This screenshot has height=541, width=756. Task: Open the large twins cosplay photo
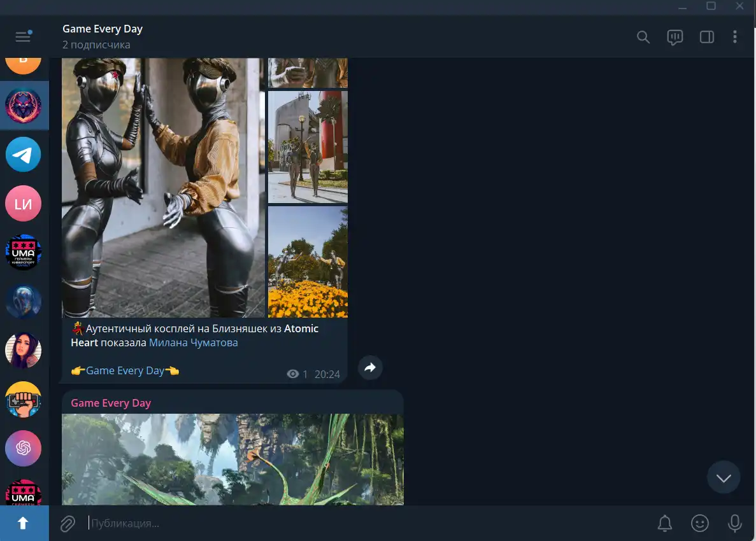164,187
